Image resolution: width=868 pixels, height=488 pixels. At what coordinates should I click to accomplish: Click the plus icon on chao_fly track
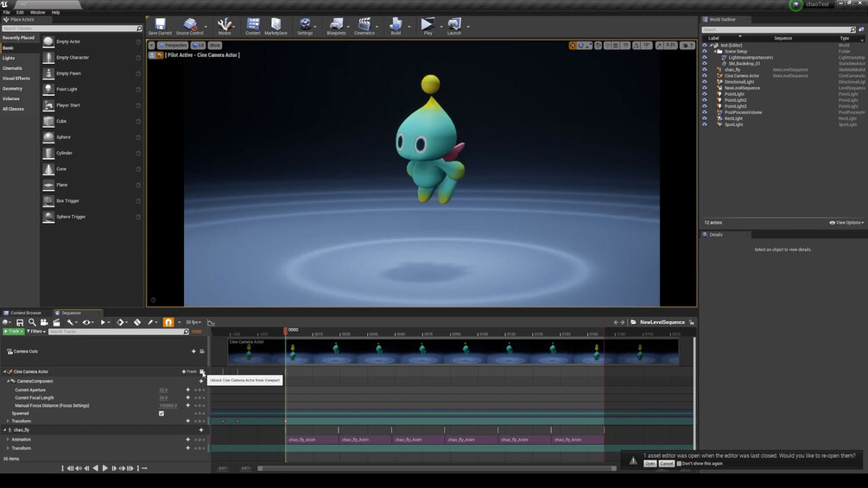(201, 430)
